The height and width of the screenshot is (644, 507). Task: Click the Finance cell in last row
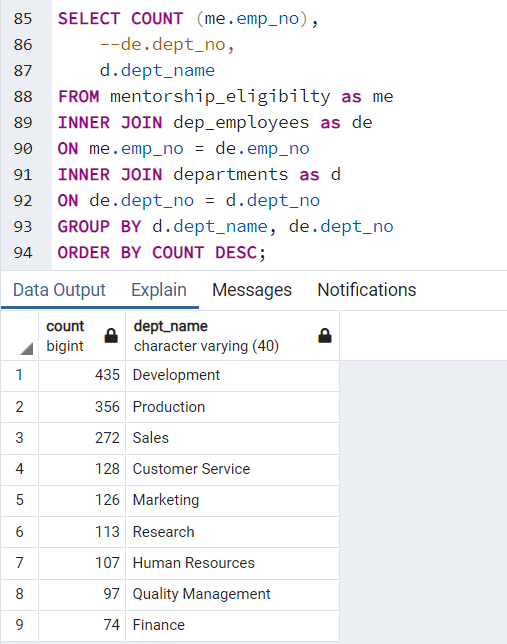click(x=233, y=625)
